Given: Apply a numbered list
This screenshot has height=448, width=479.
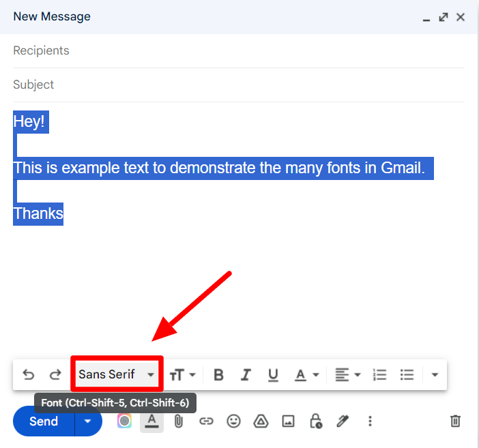Looking at the screenshot, I should (x=379, y=375).
